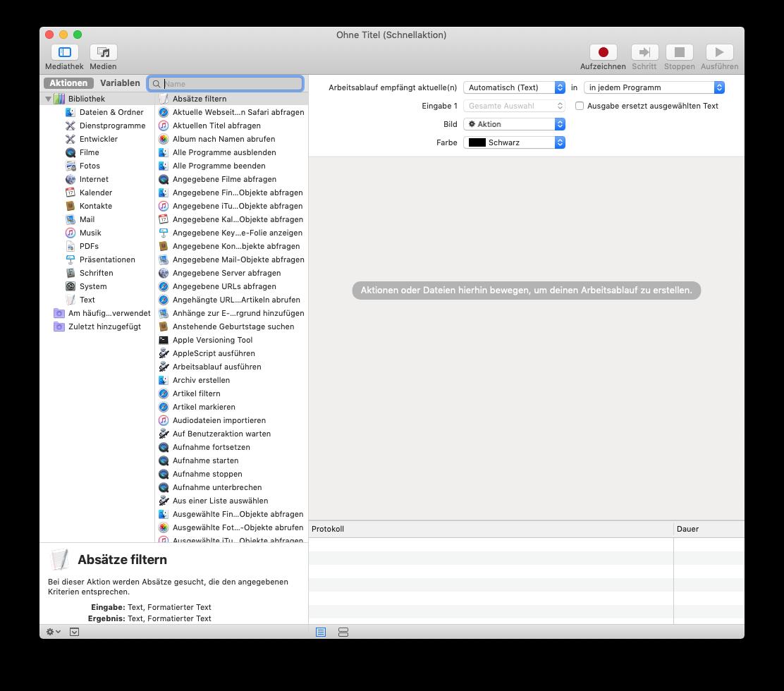Switch to the Aktionen tab
This screenshot has width=784, height=691.
(68, 83)
